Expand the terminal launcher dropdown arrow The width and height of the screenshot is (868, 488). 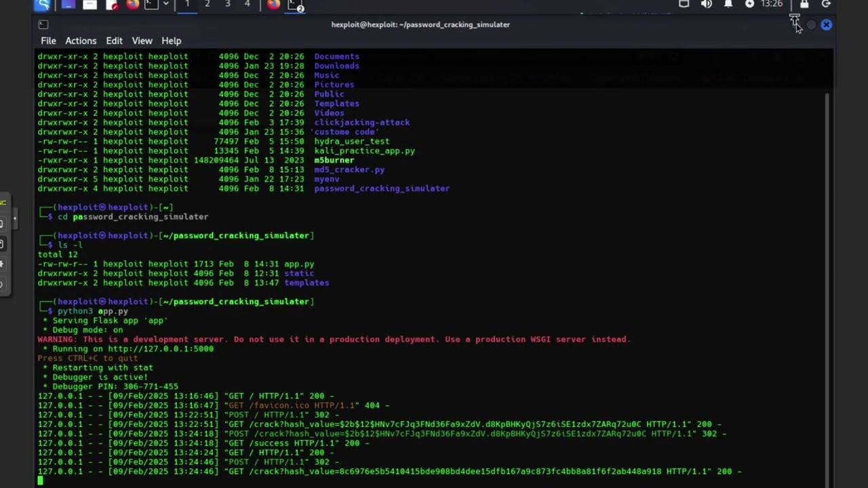click(165, 5)
